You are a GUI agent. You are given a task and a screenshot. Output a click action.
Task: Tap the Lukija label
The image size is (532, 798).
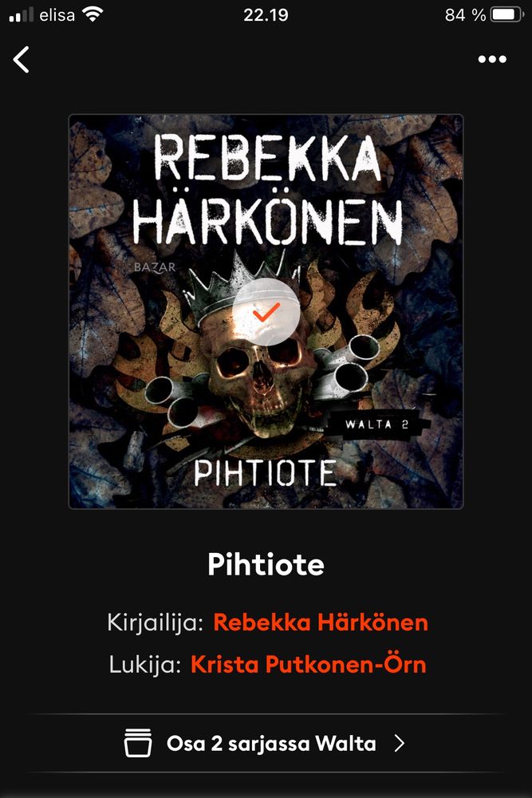click(x=145, y=665)
